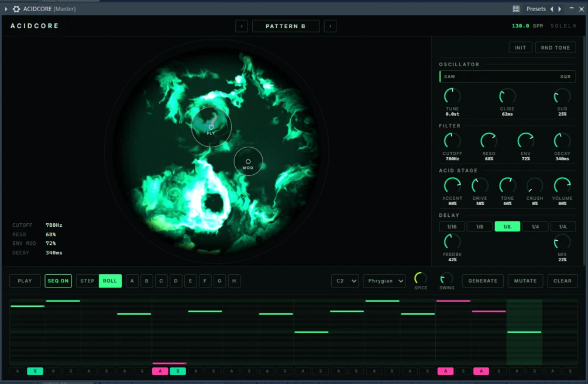This screenshot has height=384, width=588.
Task: Click the SOLELH brand label
Action: tap(563, 26)
